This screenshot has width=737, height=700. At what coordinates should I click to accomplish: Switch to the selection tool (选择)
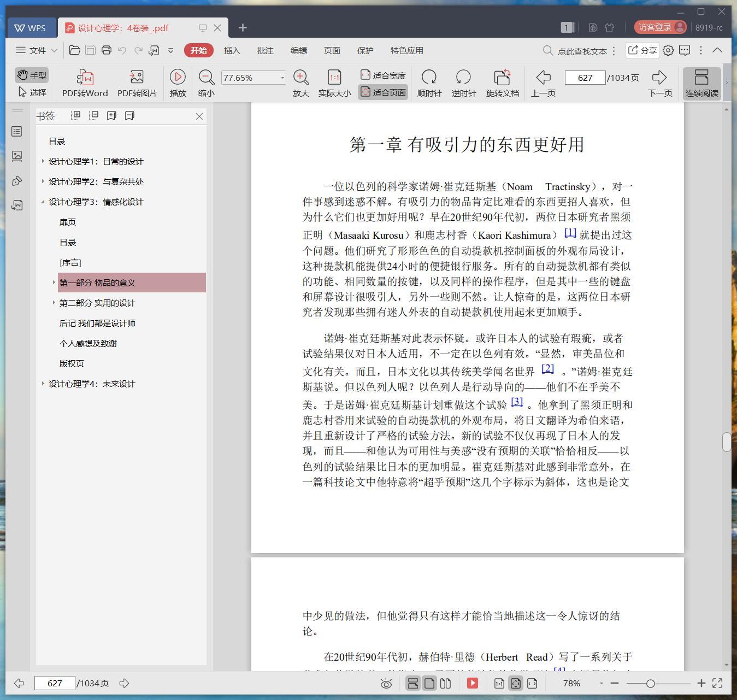(x=32, y=92)
